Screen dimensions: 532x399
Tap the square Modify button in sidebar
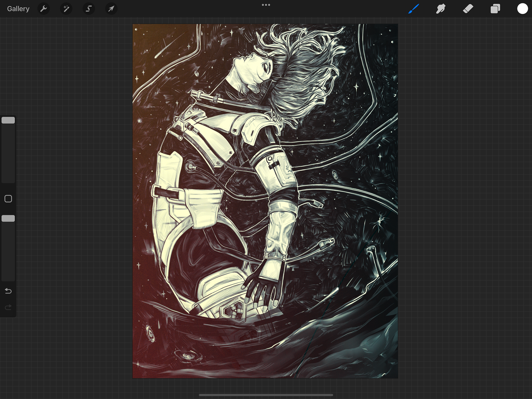[x=8, y=199]
